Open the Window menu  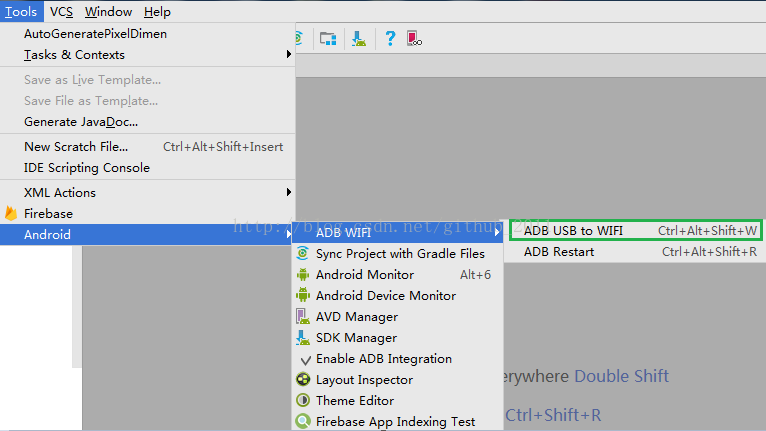coord(108,11)
